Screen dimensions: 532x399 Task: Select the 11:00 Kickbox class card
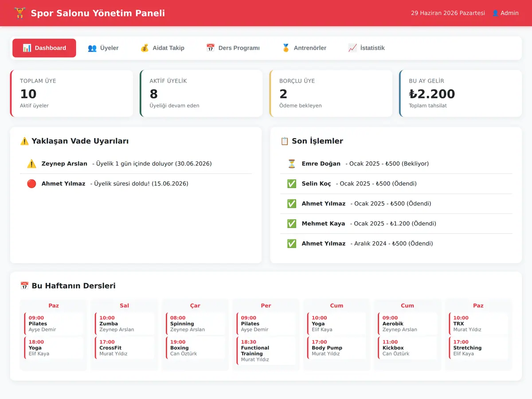click(x=407, y=348)
